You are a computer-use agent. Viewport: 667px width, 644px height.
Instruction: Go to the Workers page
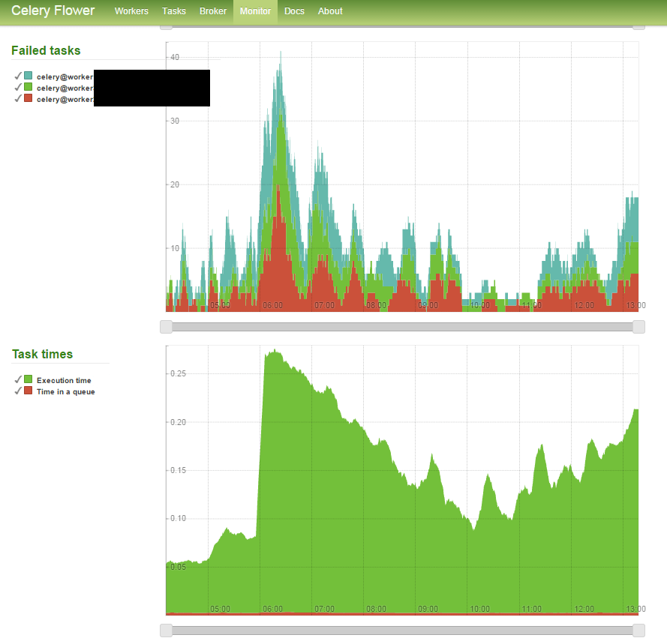[x=131, y=11]
